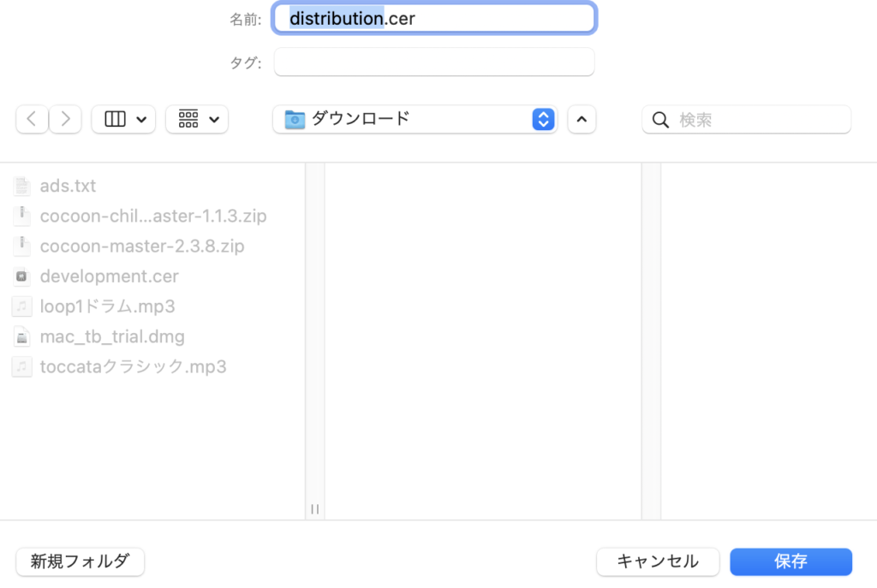Open the column view mode dropdown
This screenshot has height=588, width=877.
123,120
